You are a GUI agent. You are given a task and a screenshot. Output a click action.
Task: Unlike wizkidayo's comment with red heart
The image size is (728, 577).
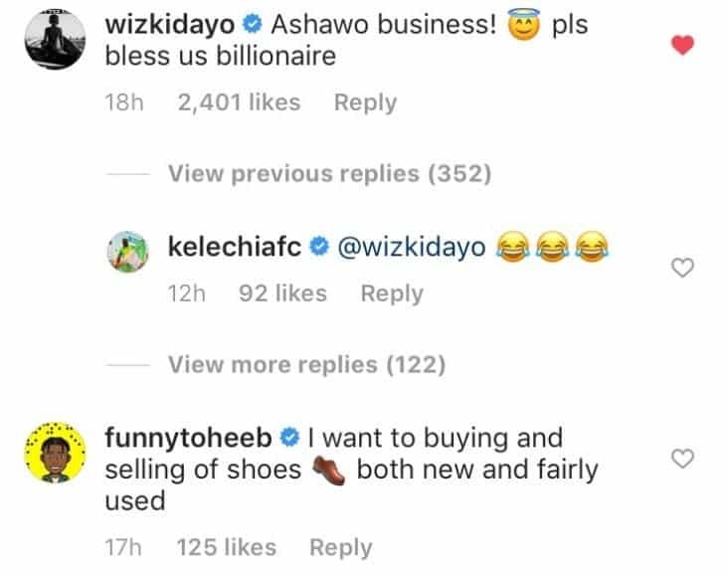coord(683,45)
